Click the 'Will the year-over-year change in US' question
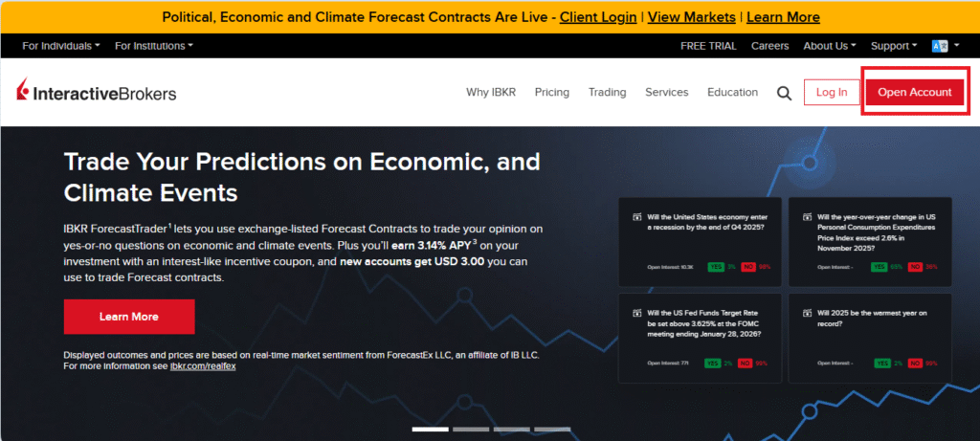The height and width of the screenshot is (441, 980). tap(877, 232)
